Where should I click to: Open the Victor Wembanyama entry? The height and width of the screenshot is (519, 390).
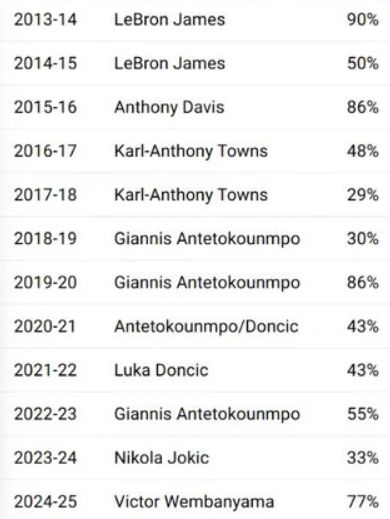pyautogui.click(x=195, y=501)
